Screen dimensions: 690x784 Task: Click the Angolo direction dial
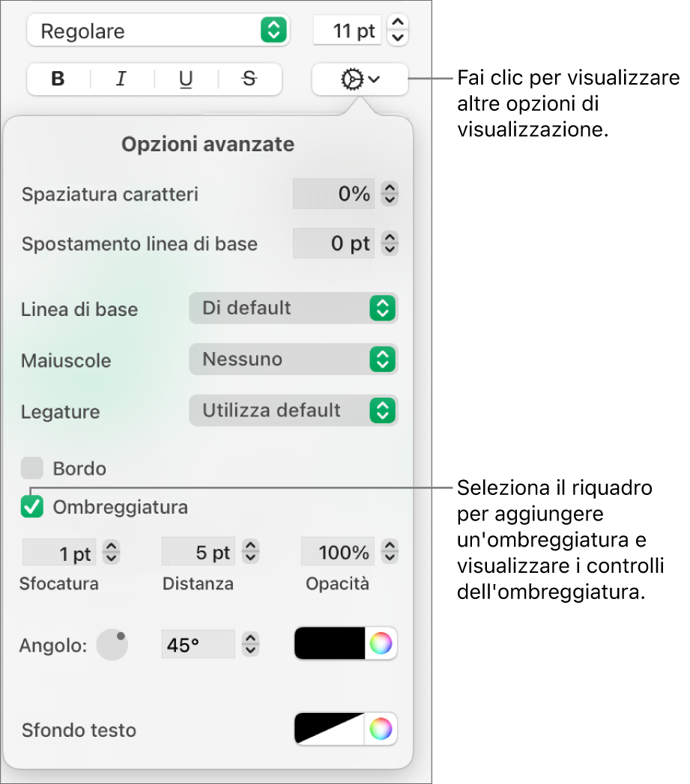click(x=111, y=644)
